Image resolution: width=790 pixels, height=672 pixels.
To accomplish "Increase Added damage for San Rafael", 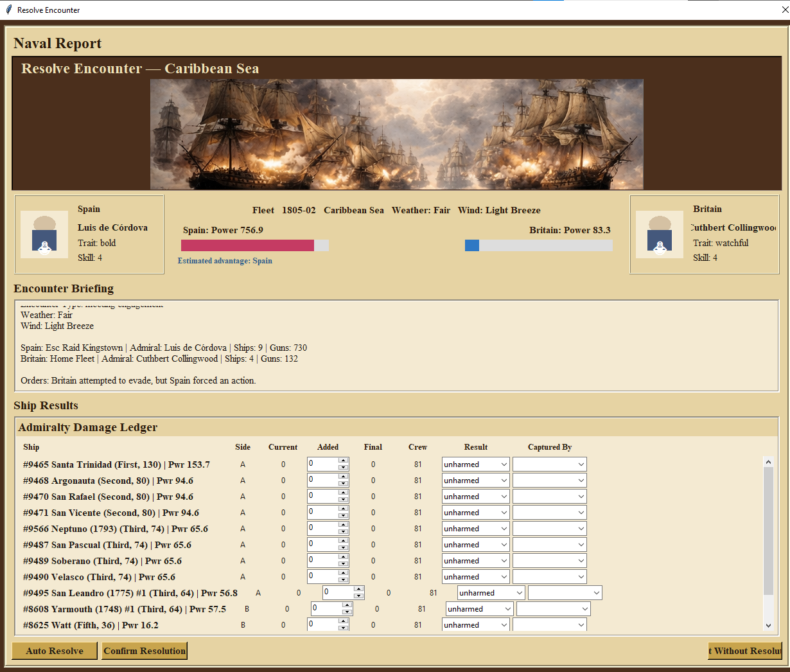I will tap(344, 493).
